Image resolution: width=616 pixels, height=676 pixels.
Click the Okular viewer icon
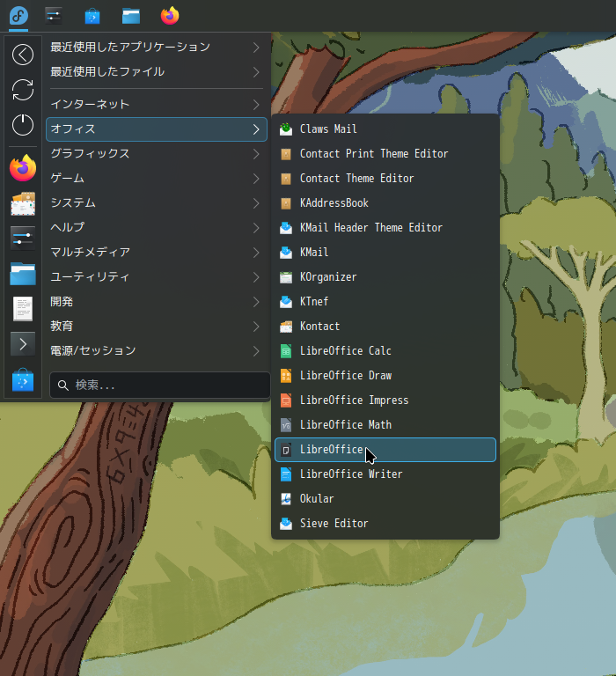[x=286, y=499]
